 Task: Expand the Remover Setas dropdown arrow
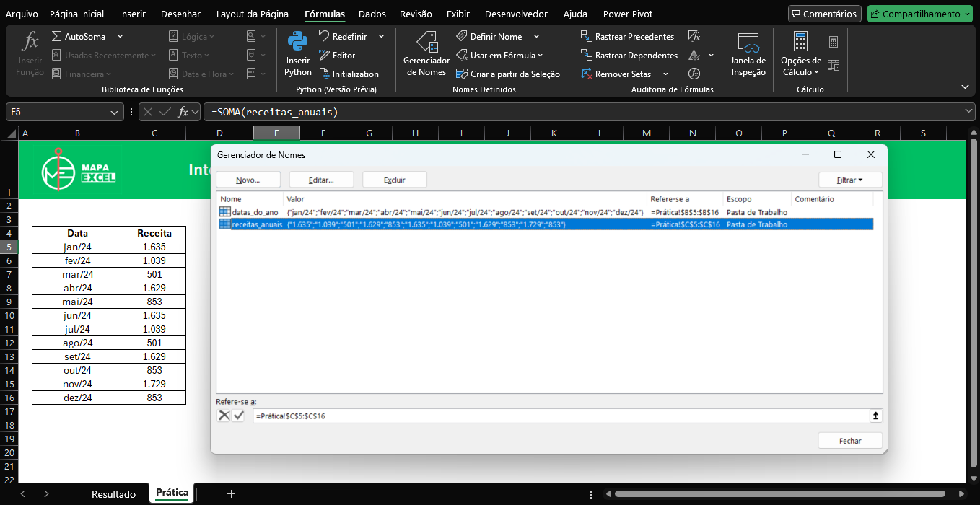665,74
